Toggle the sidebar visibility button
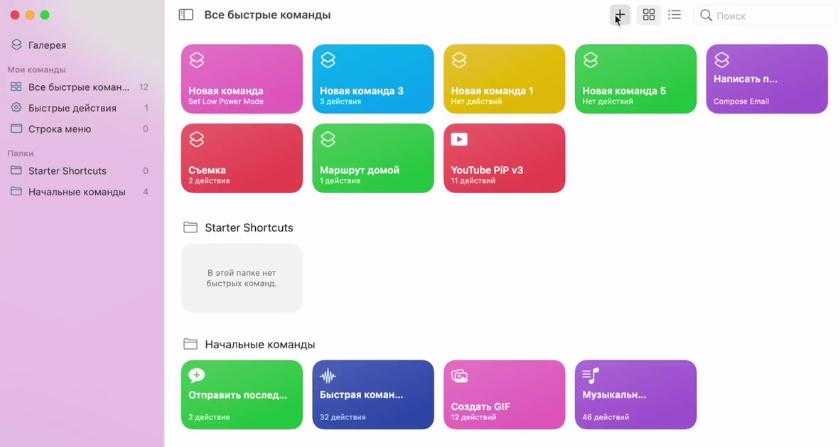The height and width of the screenshot is (447, 840). pyautogui.click(x=186, y=15)
